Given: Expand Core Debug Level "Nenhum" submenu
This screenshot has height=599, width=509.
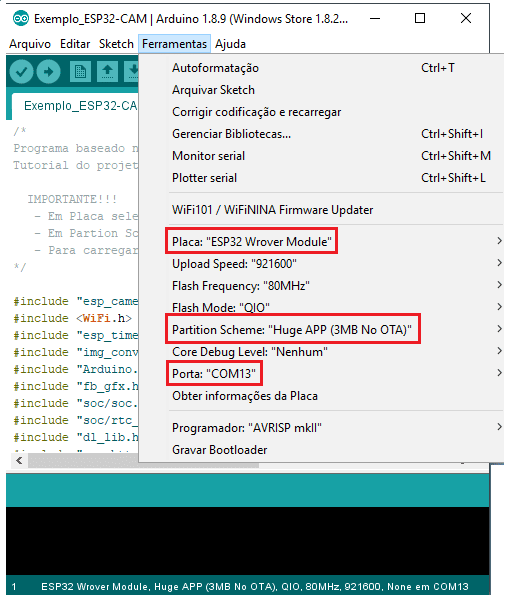Looking at the screenshot, I should click(321, 352).
